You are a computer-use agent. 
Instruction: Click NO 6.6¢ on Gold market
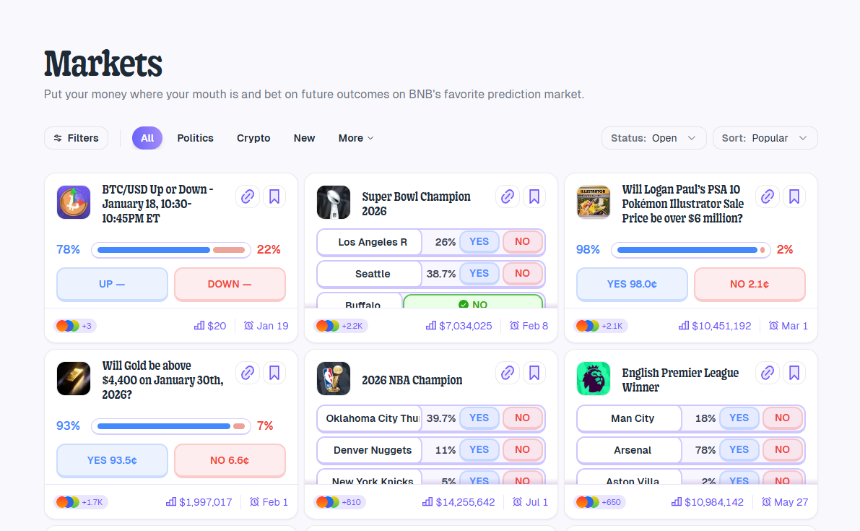point(229,460)
